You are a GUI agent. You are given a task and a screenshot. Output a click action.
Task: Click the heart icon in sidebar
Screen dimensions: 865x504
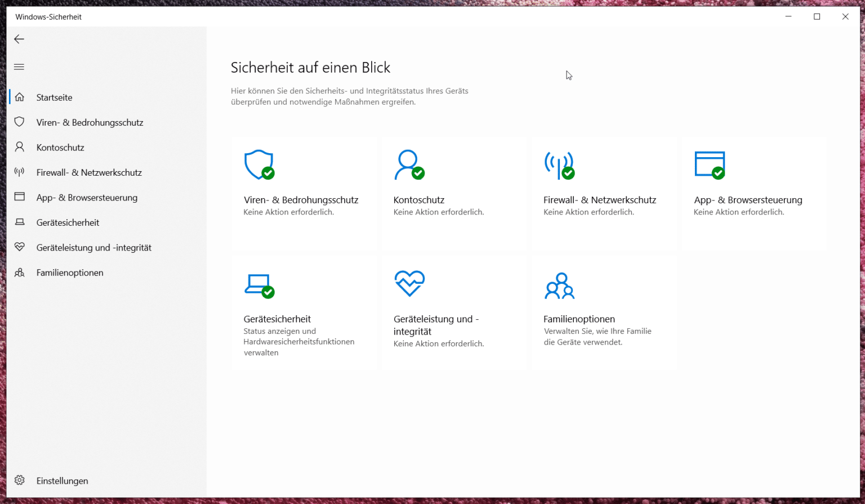(20, 247)
